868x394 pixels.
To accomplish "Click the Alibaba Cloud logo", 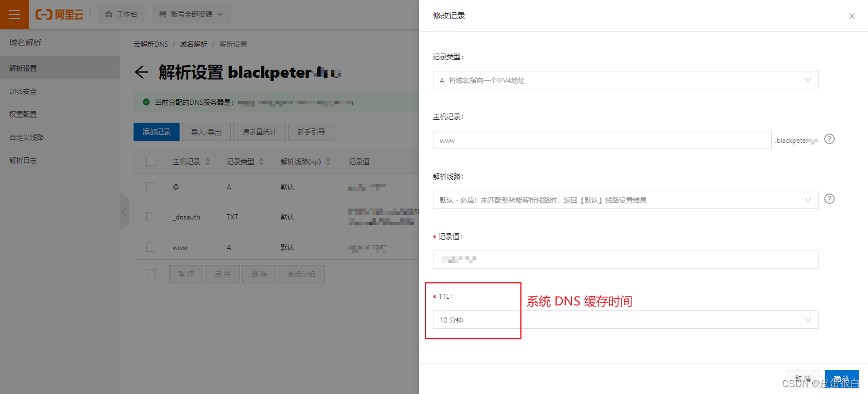I will tap(59, 14).
